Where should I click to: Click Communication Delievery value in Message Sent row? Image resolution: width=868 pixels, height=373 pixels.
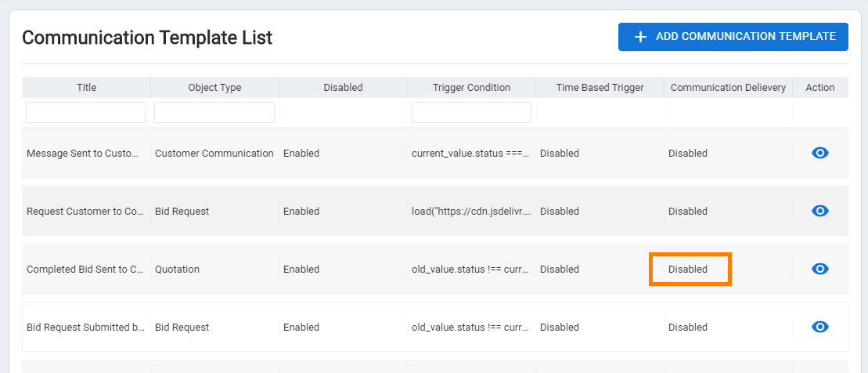[x=688, y=154]
